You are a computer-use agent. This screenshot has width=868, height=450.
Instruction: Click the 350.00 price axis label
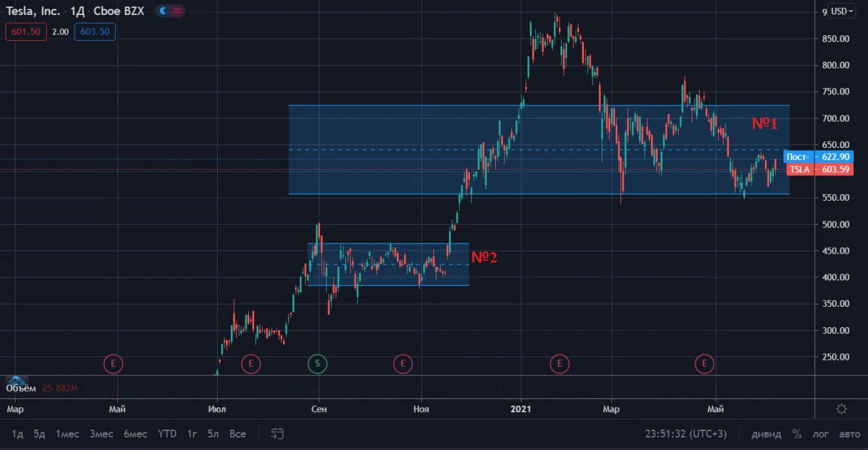835,304
